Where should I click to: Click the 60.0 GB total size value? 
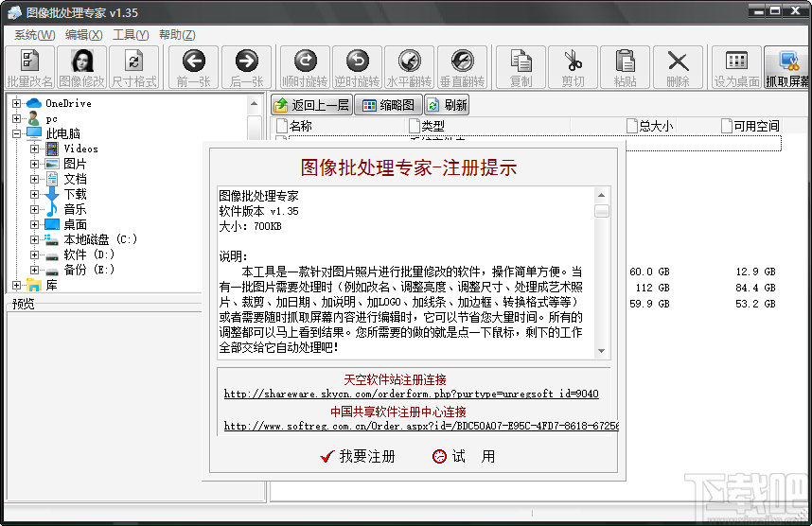(649, 272)
